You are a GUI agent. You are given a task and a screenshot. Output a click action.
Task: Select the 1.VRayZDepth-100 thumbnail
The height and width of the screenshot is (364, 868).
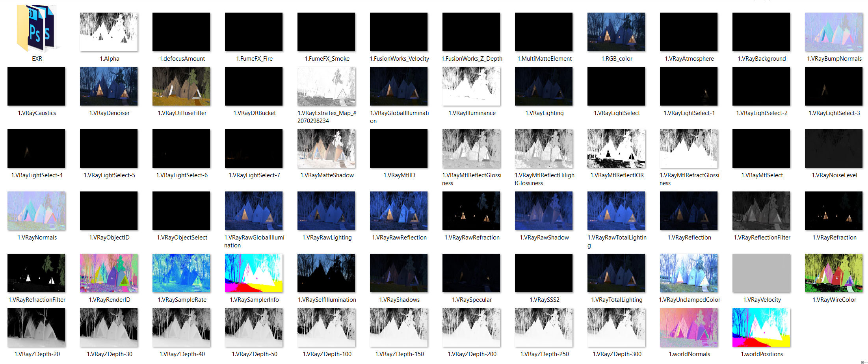click(x=326, y=327)
